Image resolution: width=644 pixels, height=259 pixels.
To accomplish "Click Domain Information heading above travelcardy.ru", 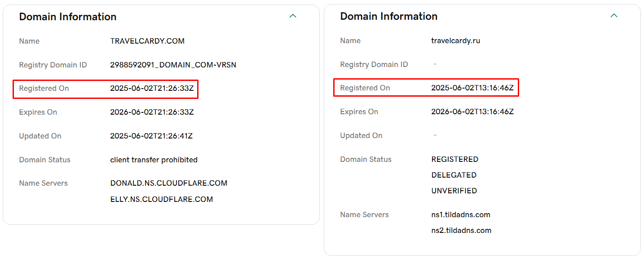I will tap(389, 16).
